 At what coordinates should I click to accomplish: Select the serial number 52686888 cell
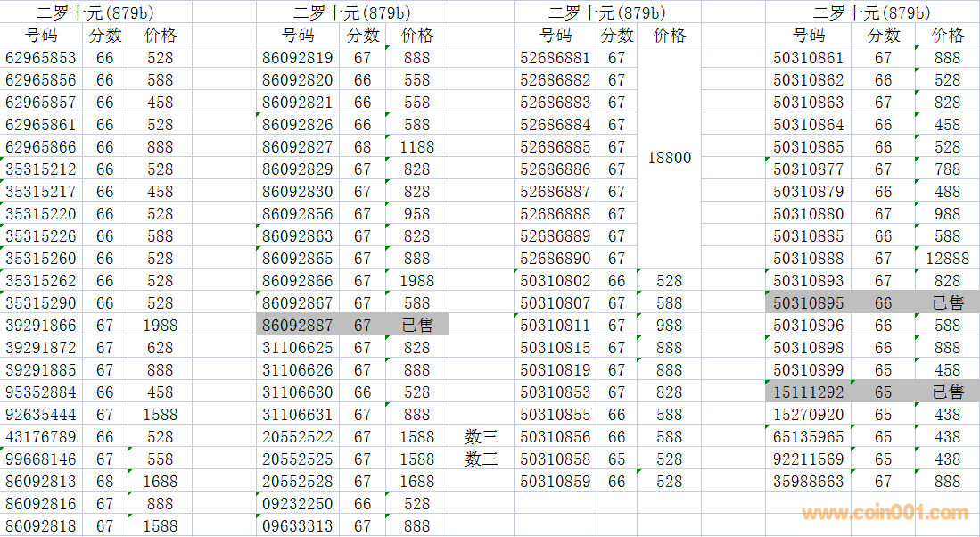[555, 213]
